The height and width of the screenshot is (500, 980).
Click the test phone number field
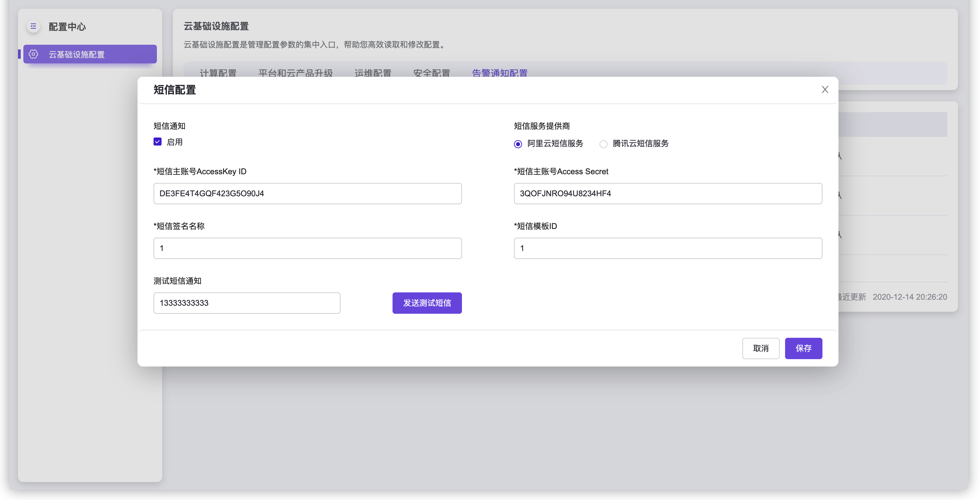pyautogui.click(x=247, y=303)
